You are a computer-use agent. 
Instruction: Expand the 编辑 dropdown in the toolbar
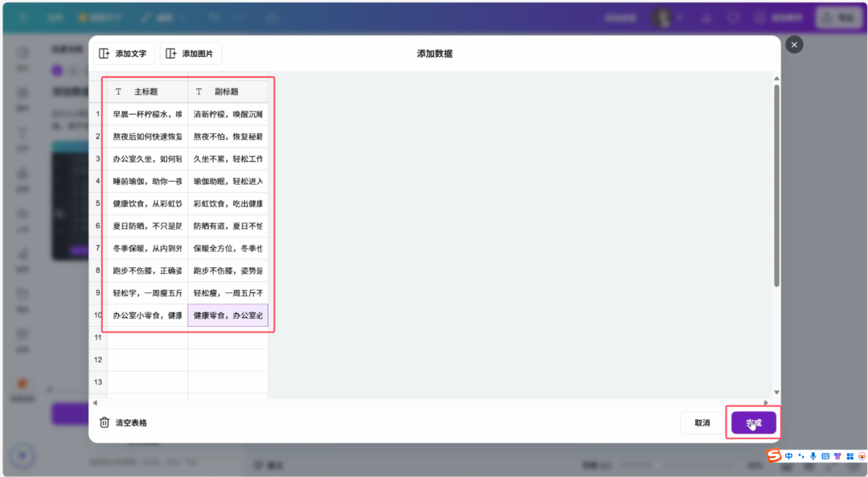[x=164, y=17]
